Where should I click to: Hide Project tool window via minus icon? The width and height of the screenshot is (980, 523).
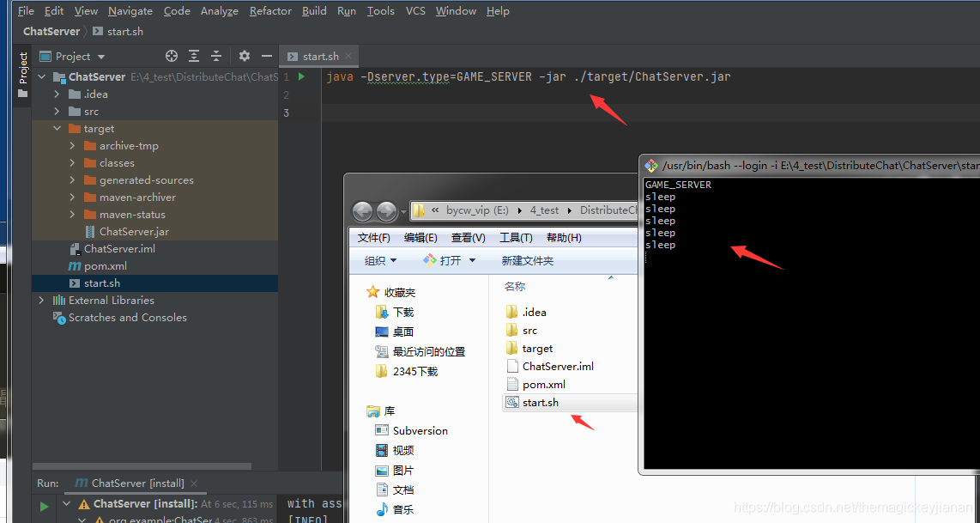tap(267, 56)
